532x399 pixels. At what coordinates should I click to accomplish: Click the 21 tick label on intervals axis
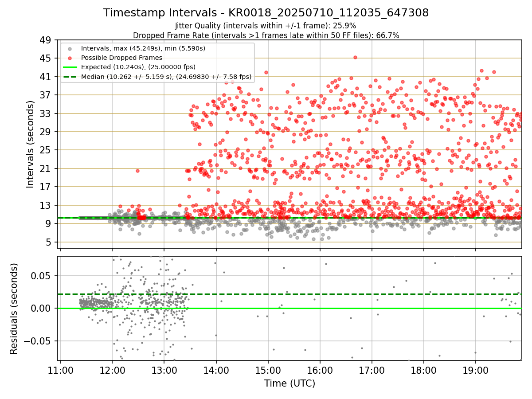coord(46,168)
